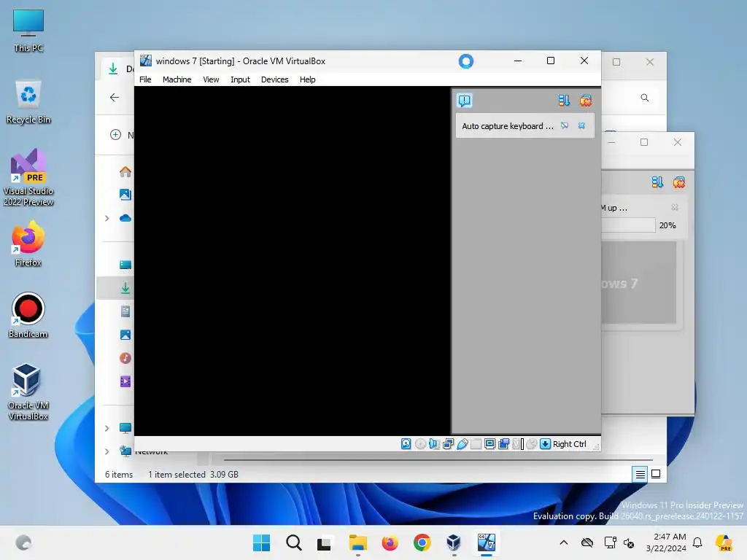Click the virtualization features V status icon
Image resolution: width=747 pixels, height=560 pixels.
pyautogui.click(x=518, y=444)
